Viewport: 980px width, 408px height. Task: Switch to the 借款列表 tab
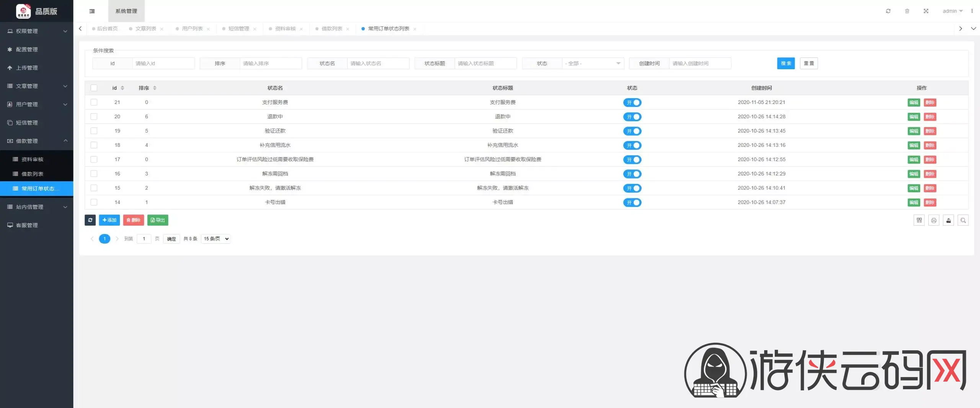(x=332, y=29)
